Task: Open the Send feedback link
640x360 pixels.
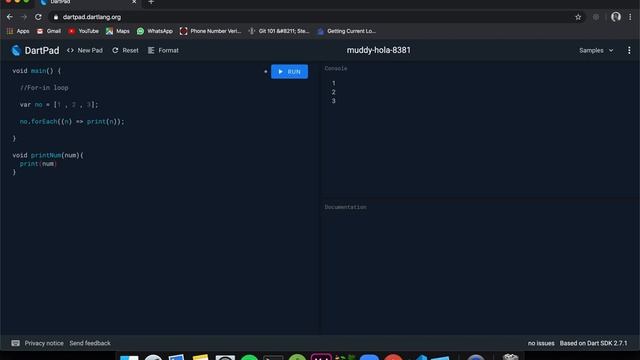Action: 90,343
